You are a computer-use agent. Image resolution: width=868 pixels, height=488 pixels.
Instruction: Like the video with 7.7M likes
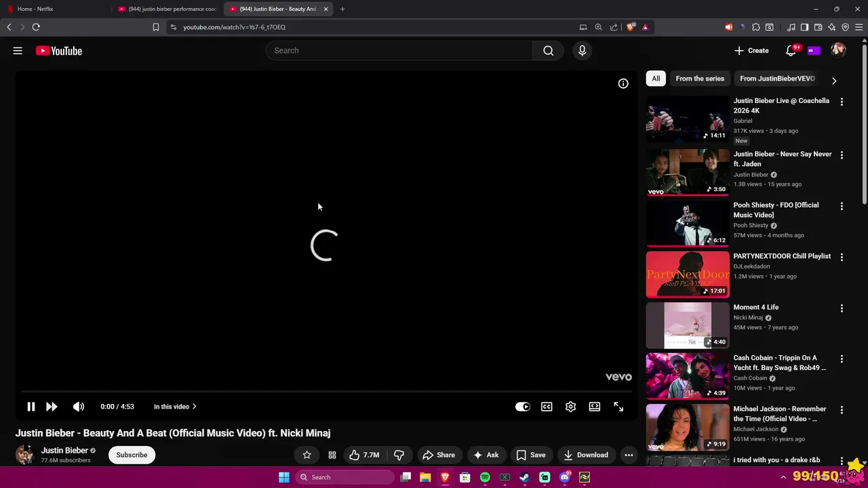click(x=364, y=455)
